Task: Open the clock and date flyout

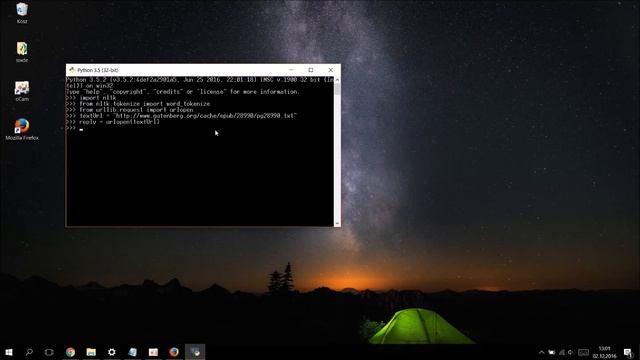Action: [x=604, y=352]
